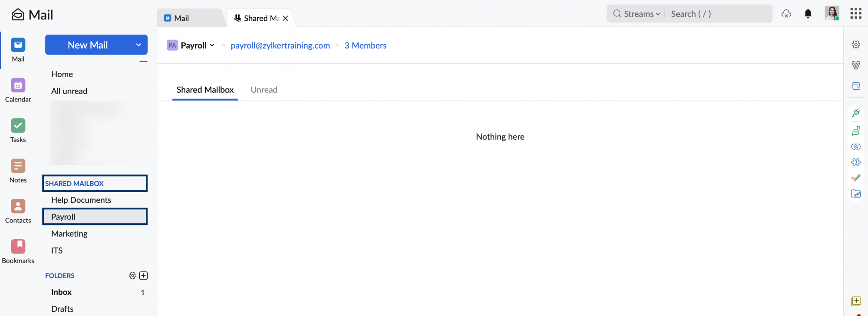Open settings gear in right panel
Screen dimensions: 868x316
click(855, 45)
